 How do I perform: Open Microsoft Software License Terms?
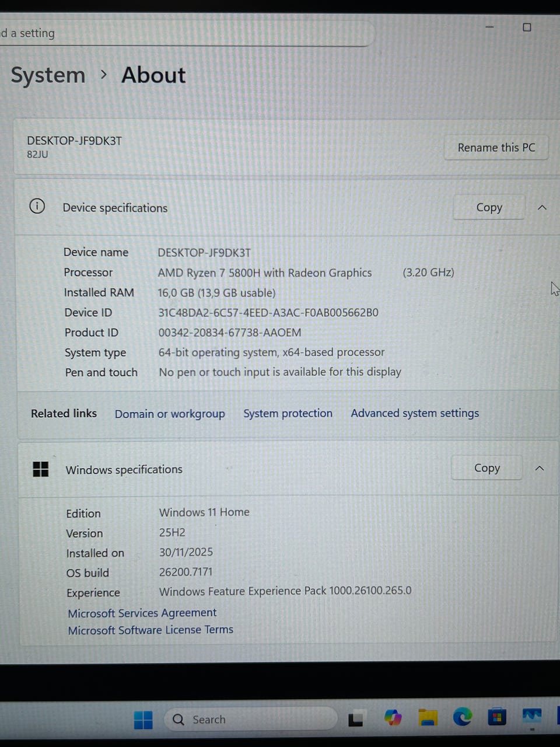point(150,630)
